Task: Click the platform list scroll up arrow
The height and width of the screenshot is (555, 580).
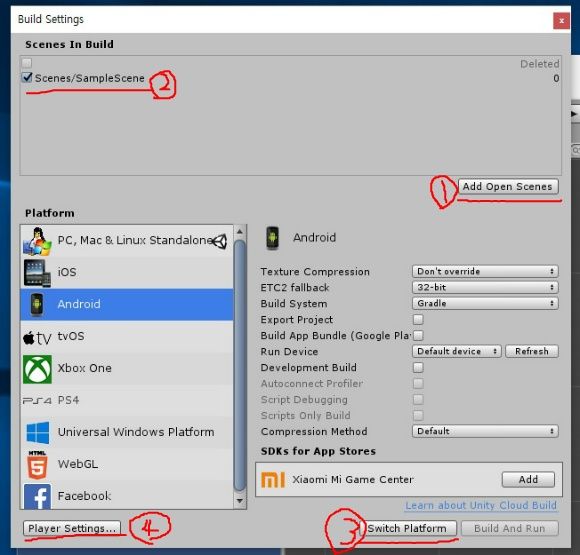Action: [x=240, y=232]
